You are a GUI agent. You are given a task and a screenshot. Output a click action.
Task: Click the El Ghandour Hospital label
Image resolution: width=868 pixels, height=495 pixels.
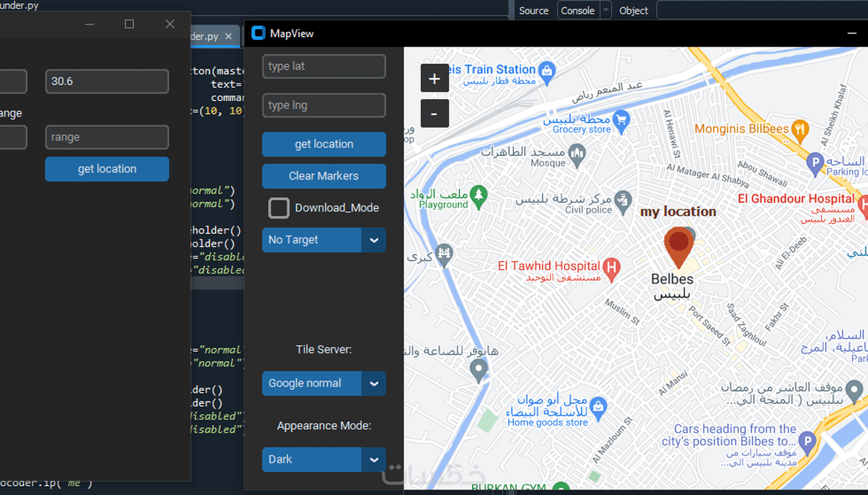click(795, 199)
